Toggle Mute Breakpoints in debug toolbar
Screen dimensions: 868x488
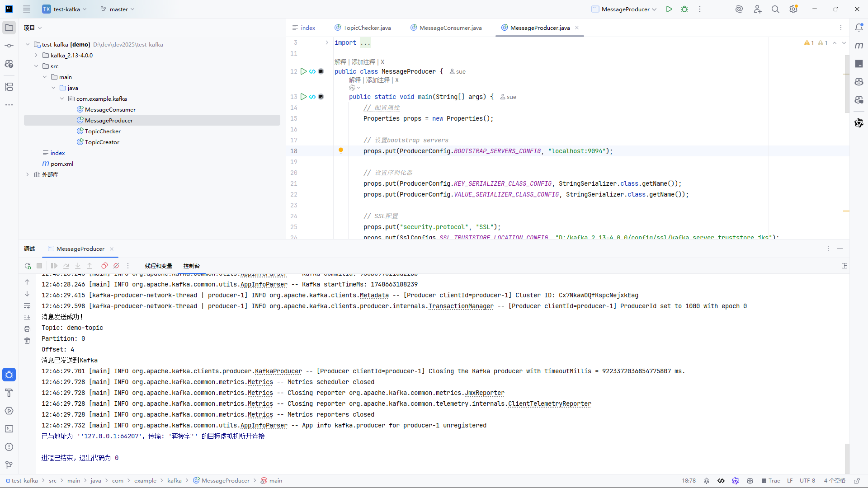(x=116, y=266)
